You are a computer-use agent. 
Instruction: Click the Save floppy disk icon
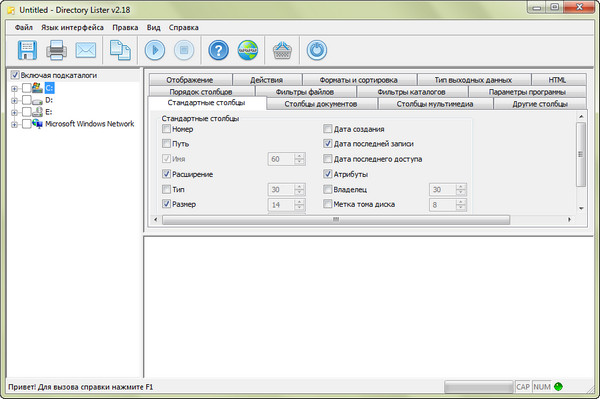[27, 50]
